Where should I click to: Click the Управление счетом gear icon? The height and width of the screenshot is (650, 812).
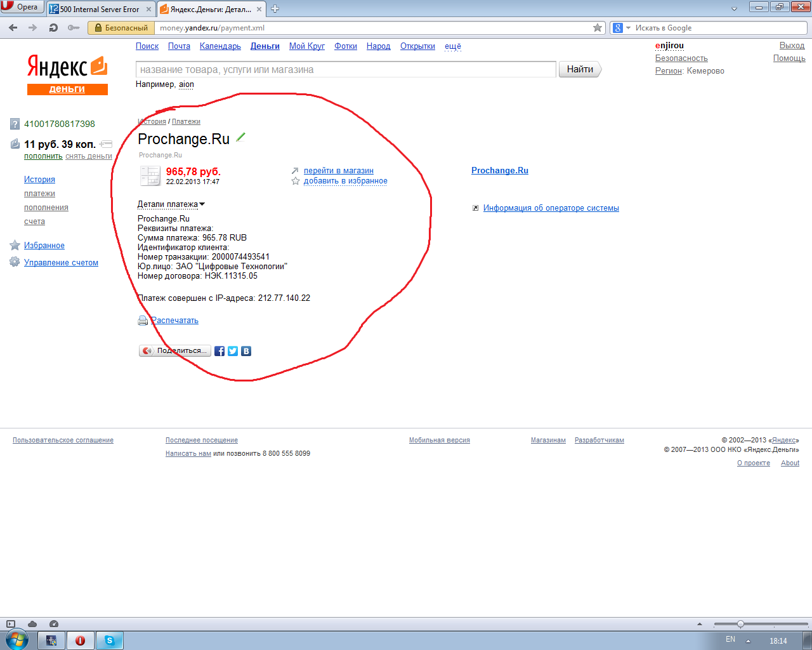[15, 262]
